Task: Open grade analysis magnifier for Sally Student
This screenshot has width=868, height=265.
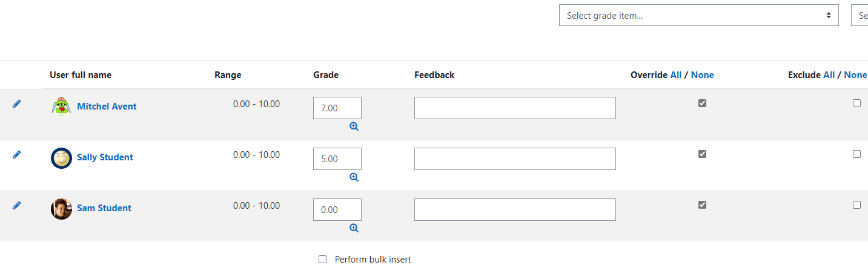Action: point(354,177)
